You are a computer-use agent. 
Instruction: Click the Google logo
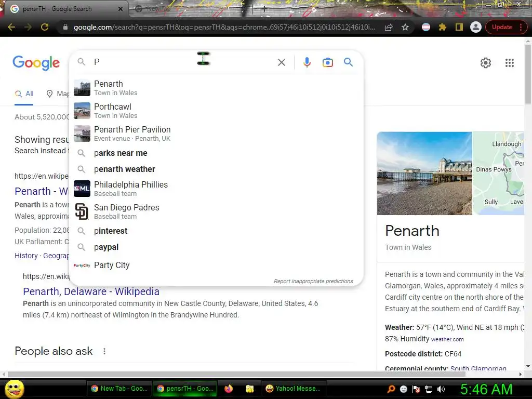tap(36, 63)
